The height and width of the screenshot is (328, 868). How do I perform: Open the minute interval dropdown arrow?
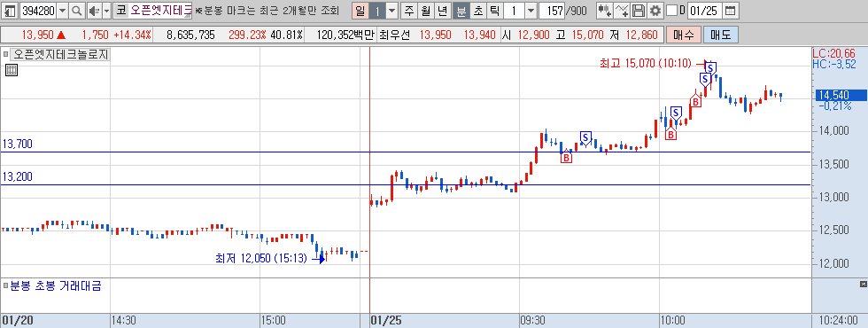(531, 11)
